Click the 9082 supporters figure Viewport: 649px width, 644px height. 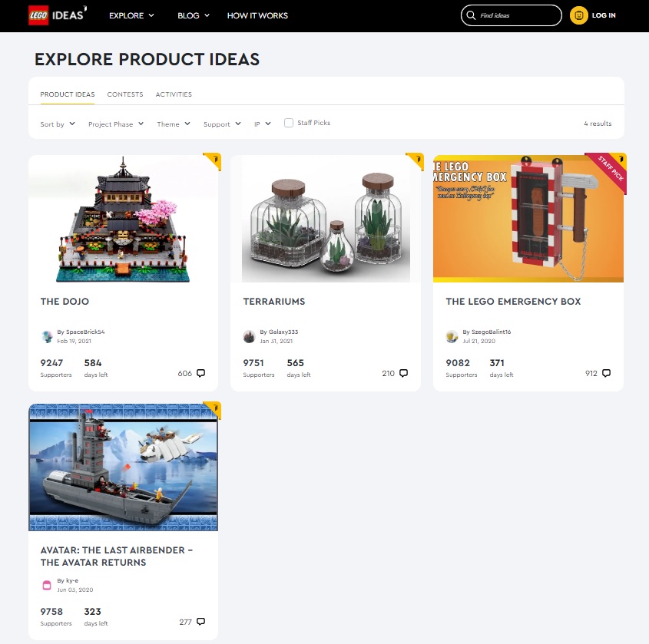pos(458,363)
